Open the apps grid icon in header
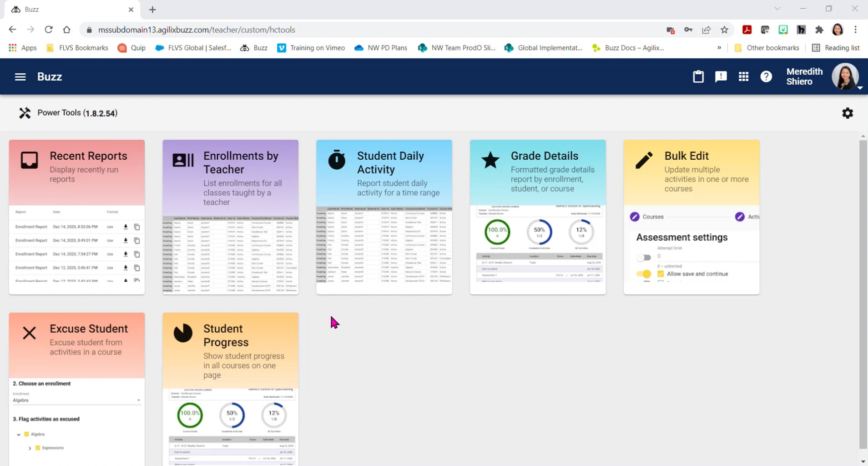Viewport: 868px width, 466px height. 743,77
